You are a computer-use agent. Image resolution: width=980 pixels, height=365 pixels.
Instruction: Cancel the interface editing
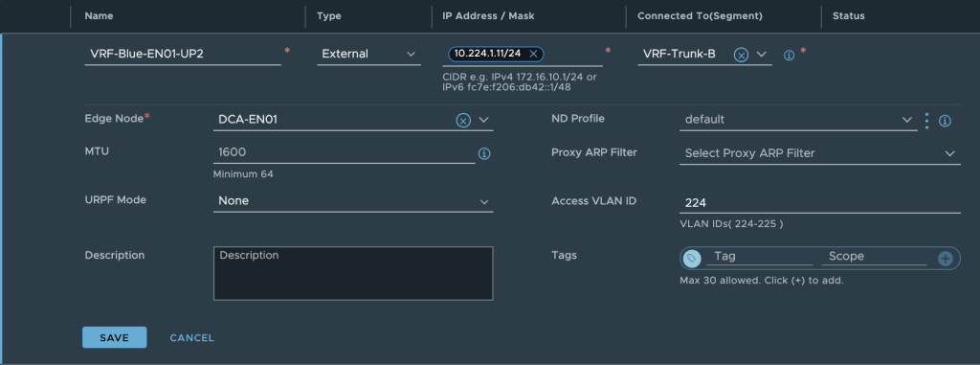(191, 337)
